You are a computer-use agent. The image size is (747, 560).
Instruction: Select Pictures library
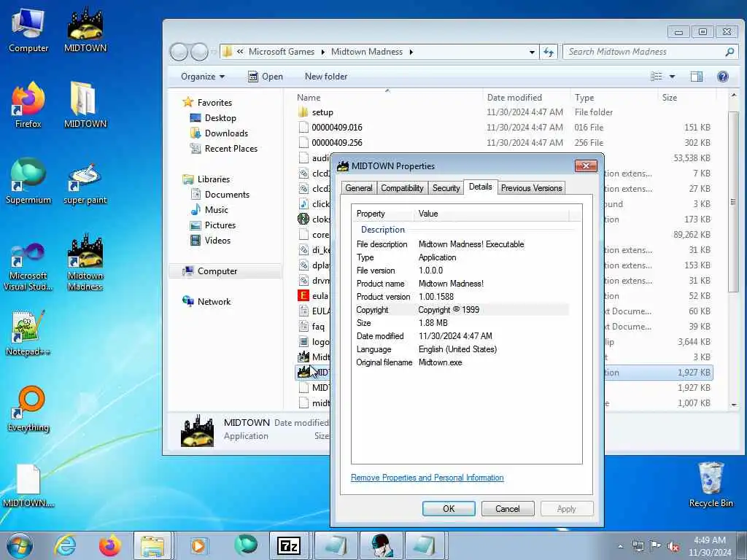click(213, 225)
